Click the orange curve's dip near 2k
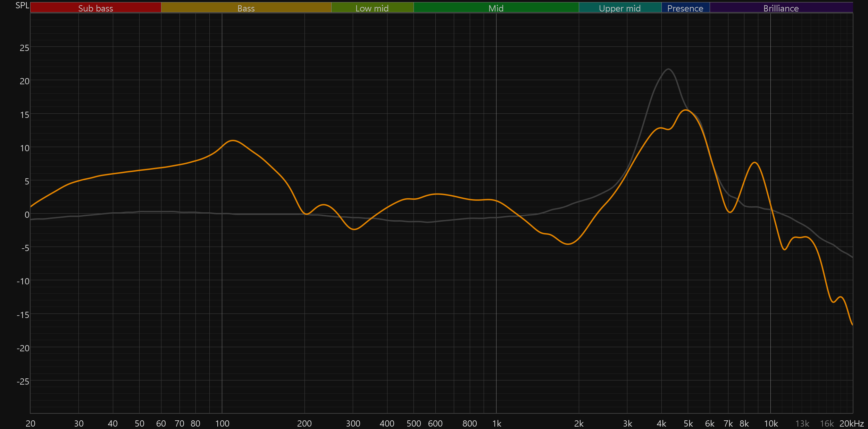 [568, 244]
